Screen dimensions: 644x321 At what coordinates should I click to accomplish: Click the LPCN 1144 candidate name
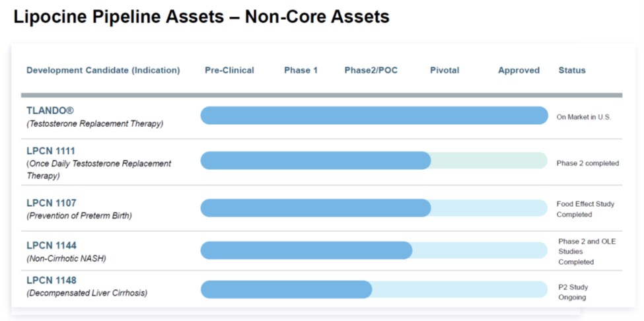[x=51, y=246]
